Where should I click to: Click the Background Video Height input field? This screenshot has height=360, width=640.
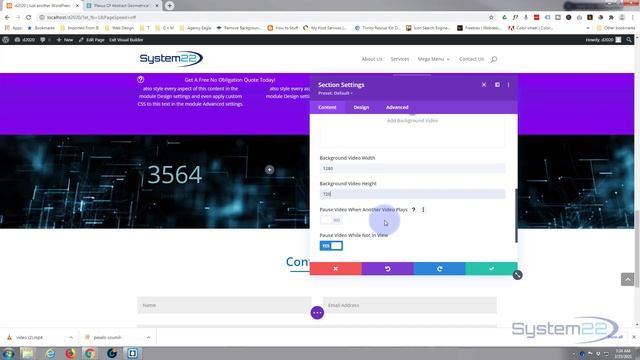(412, 194)
